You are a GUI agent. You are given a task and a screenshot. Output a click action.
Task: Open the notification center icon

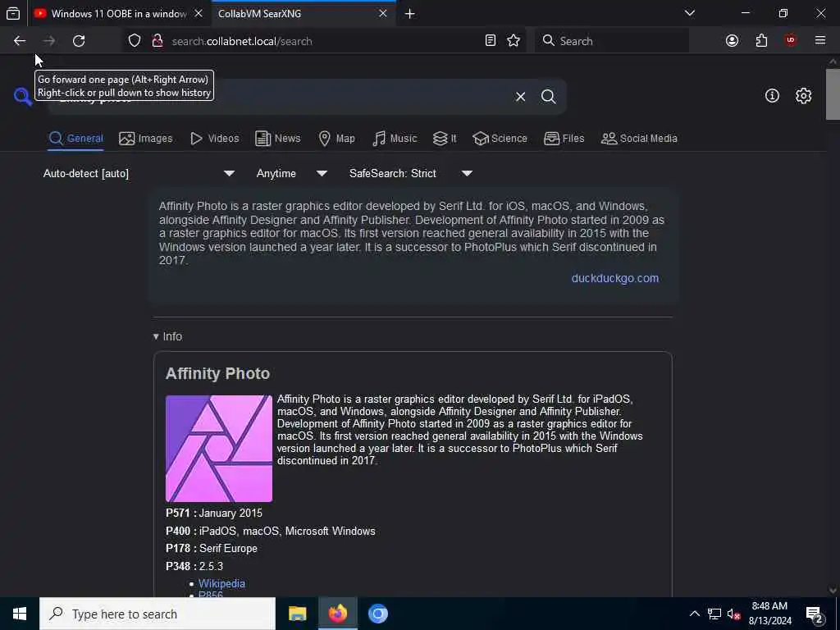point(815,614)
